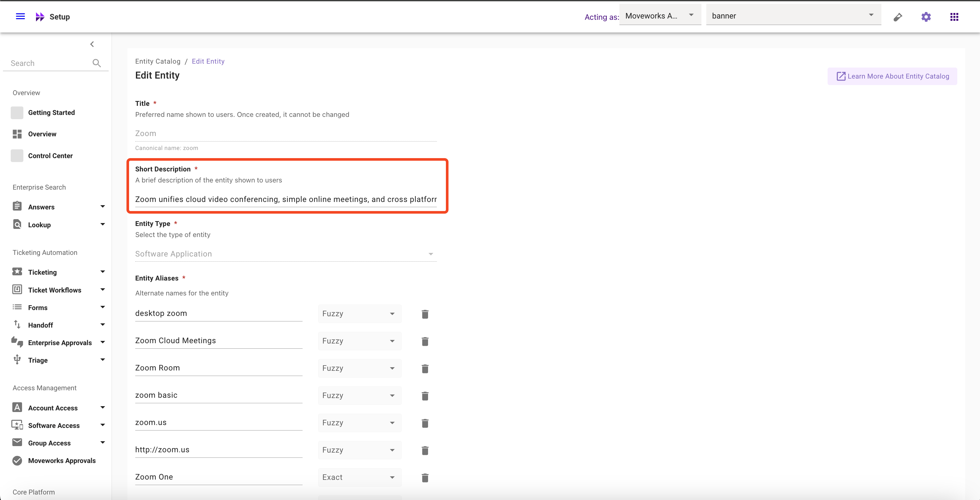Open the Exact match dropdown for Zoom One

359,477
